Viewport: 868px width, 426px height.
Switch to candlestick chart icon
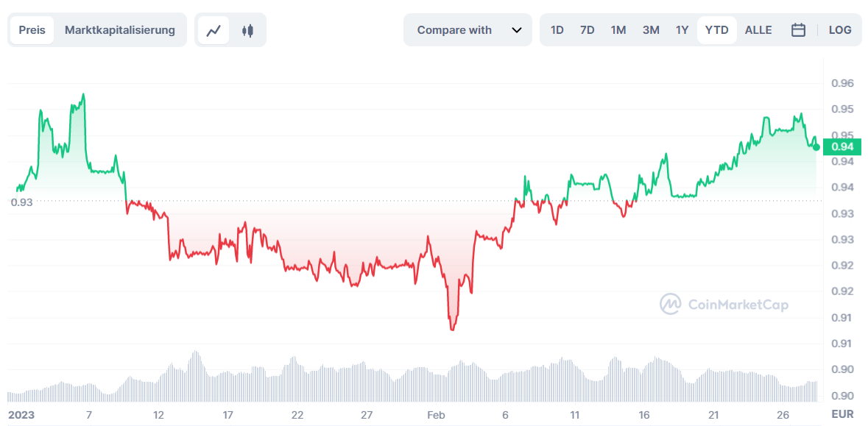247,30
